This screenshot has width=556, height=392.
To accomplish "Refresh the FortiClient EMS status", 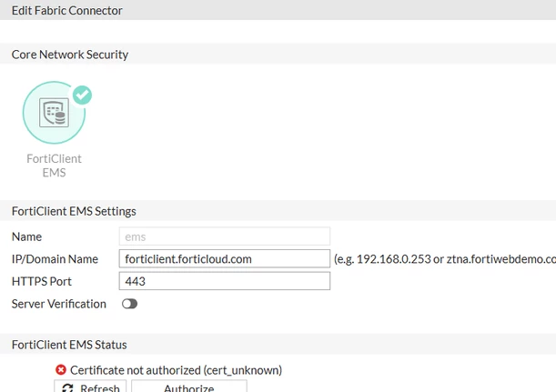I will pos(90,387).
